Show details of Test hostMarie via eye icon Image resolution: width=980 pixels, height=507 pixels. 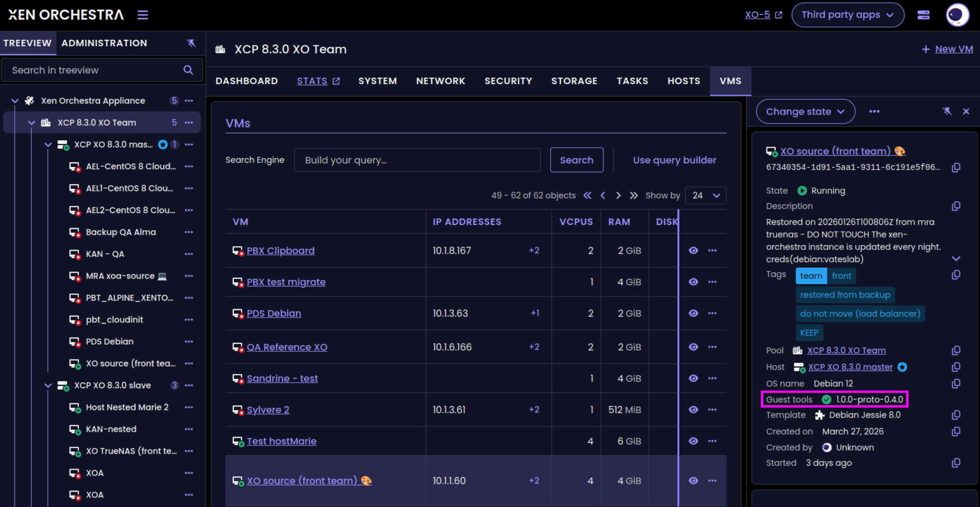click(693, 441)
